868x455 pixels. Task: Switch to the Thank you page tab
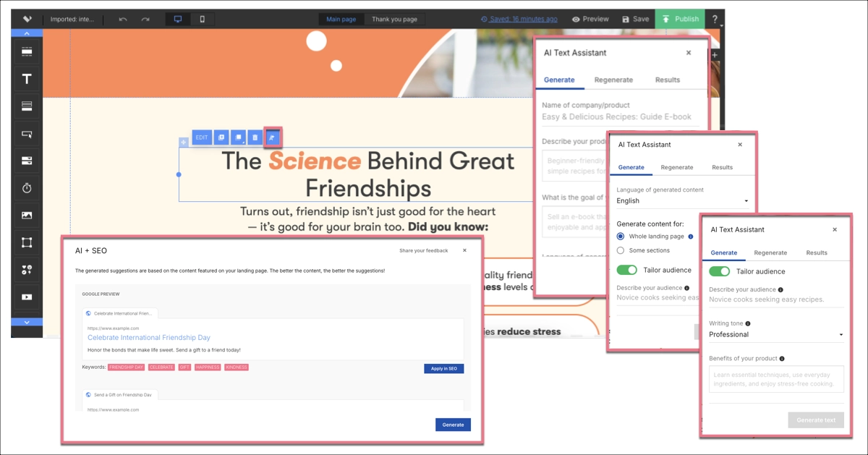click(x=394, y=20)
